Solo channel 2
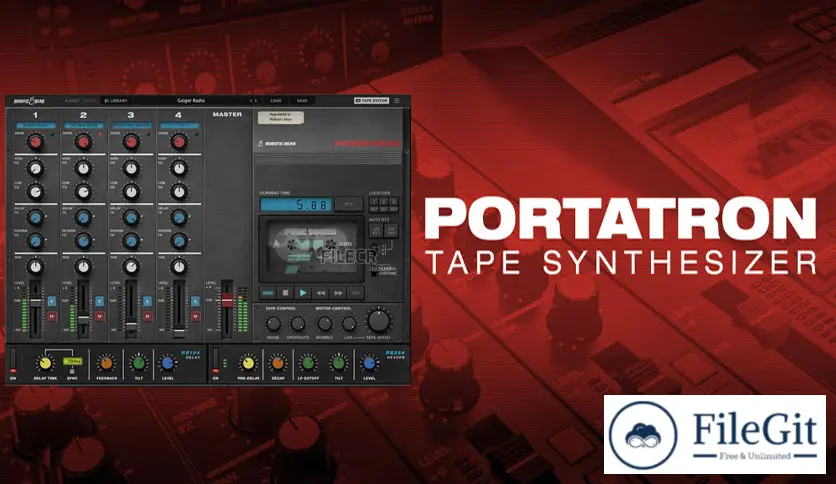Image resolution: width=836 pixels, height=484 pixels. point(100,302)
